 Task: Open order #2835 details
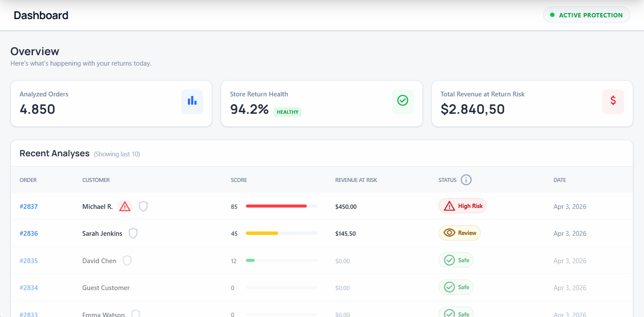[x=29, y=261]
